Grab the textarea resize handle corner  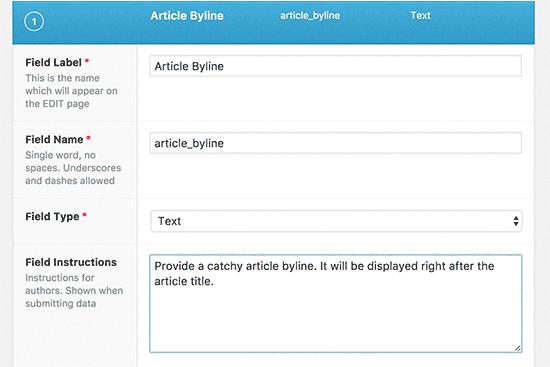518,348
